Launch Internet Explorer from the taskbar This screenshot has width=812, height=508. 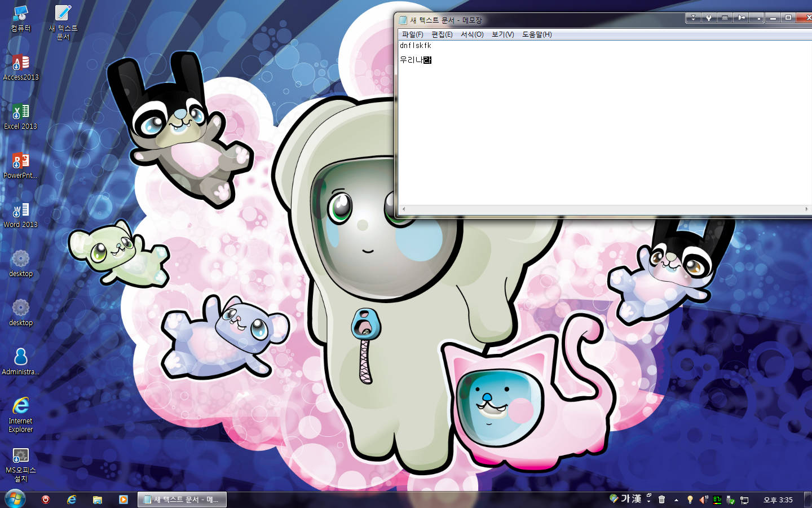pos(72,500)
